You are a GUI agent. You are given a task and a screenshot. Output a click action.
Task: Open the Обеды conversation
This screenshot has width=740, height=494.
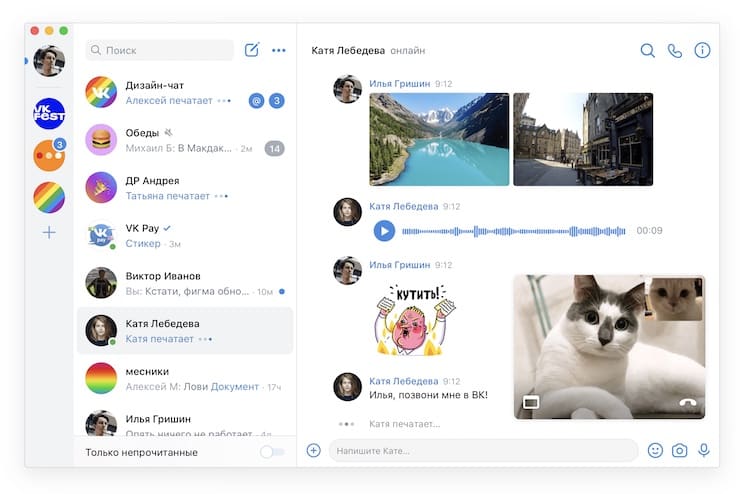(185, 140)
